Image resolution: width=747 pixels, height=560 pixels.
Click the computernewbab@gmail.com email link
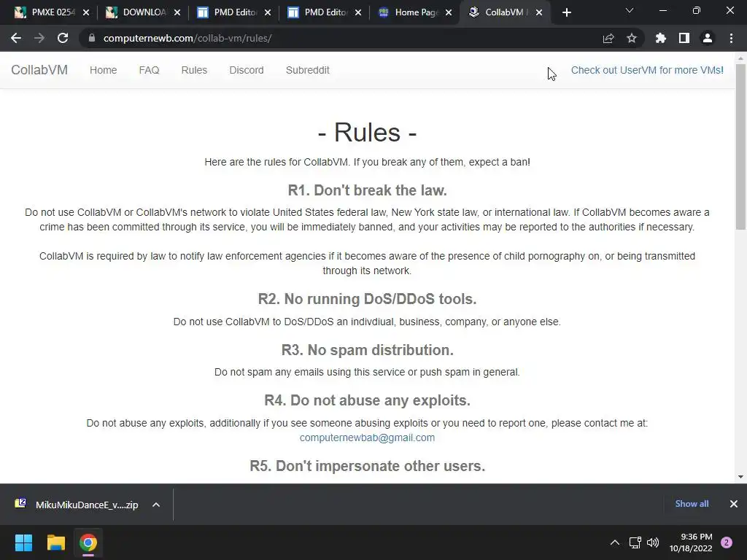pyautogui.click(x=368, y=437)
